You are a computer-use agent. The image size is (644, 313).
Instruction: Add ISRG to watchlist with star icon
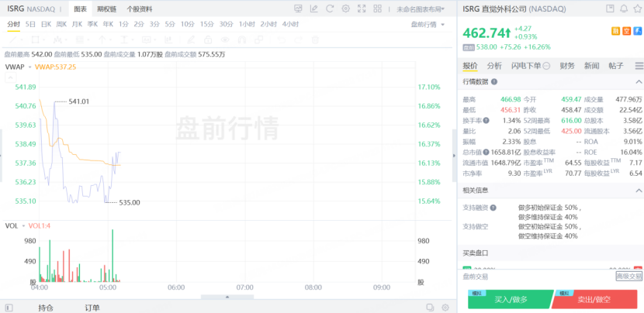638,9
